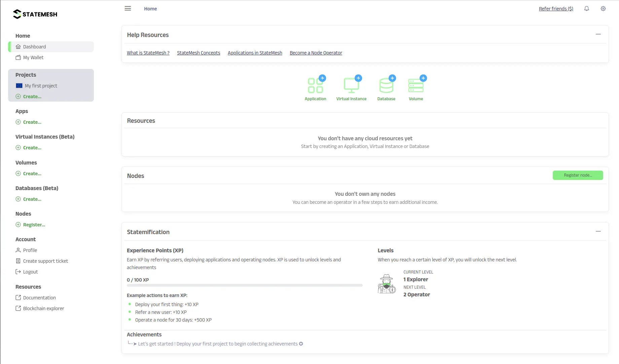Open Applications in StateMesh link
This screenshot has width=619, height=364.
click(x=255, y=53)
